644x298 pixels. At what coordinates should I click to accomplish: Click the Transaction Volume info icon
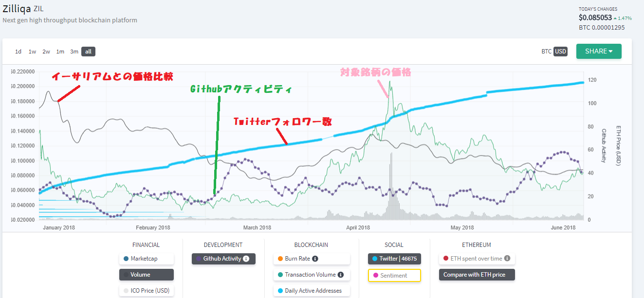pyautogui.click(x=340, y=275)
